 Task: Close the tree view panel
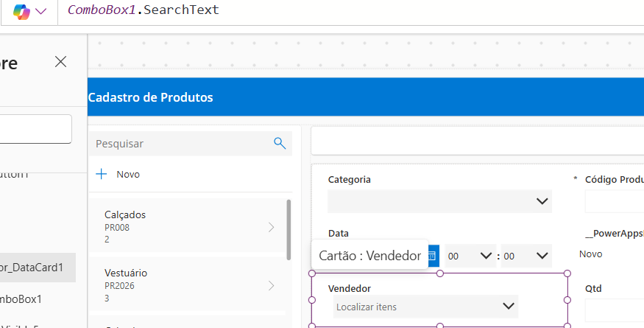pos(60,62)
